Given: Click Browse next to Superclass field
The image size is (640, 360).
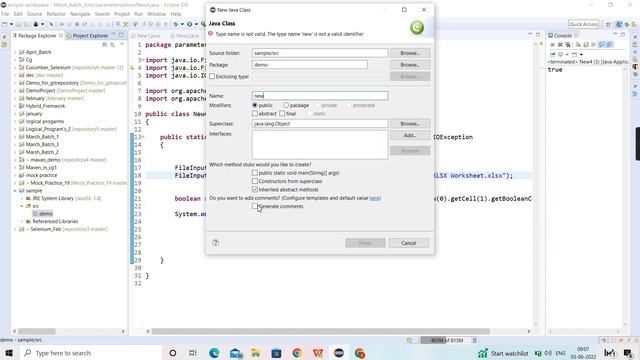Looking at the screenshot, I should pyautogui.click(x=410, y=124).
